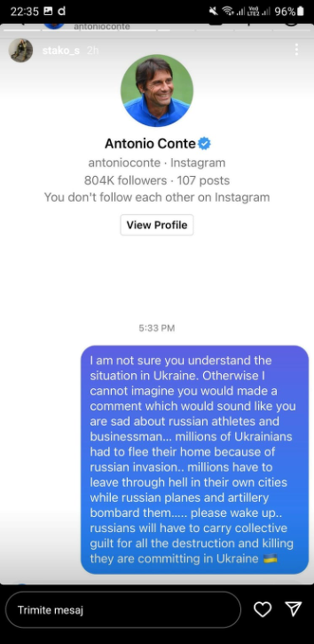Open the three-dot story options menu
Viewport: 314px width, 644px height.
pyautogui.click(x=296, y=50)
